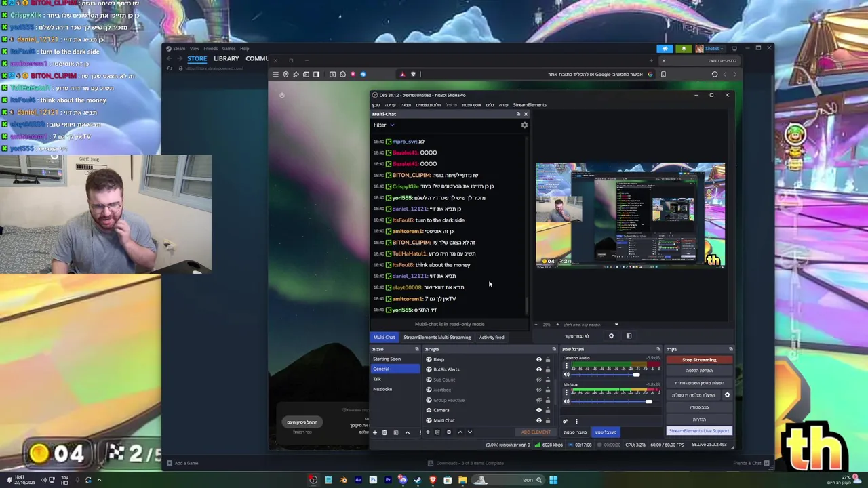Click browser reload icon

714,74
